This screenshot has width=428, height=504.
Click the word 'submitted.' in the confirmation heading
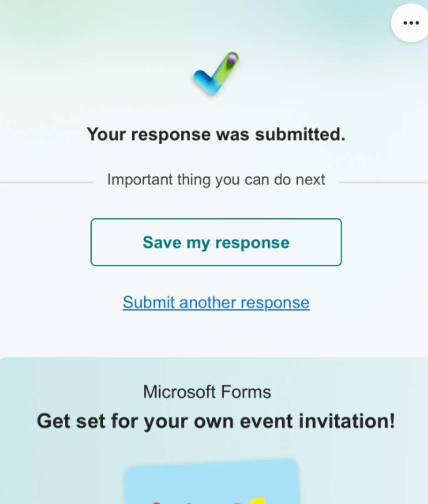tap(300, 134)
